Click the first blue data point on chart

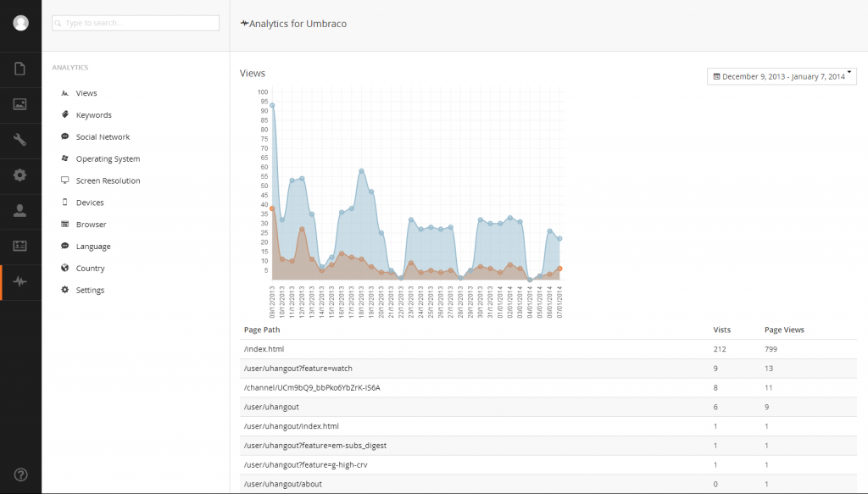[x=272, y=105]
